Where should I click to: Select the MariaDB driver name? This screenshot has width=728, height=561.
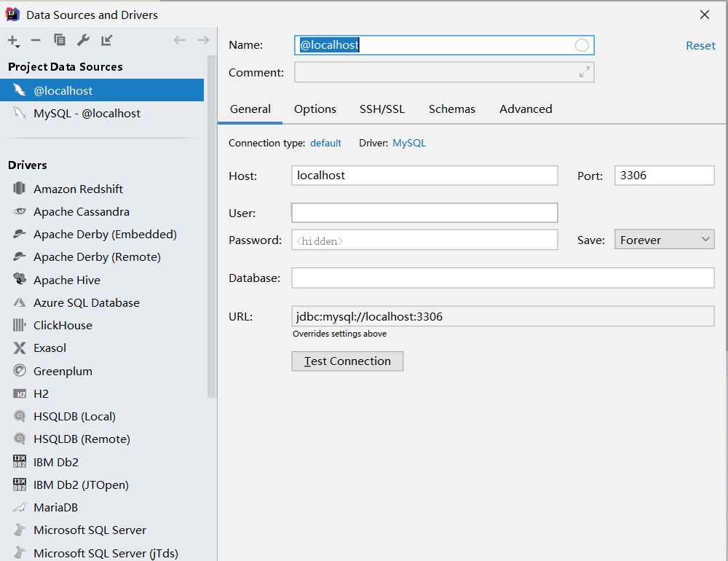56,507
